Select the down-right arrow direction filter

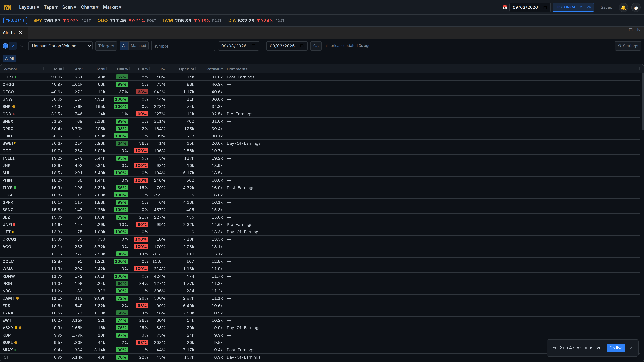[x=21, y=46]
